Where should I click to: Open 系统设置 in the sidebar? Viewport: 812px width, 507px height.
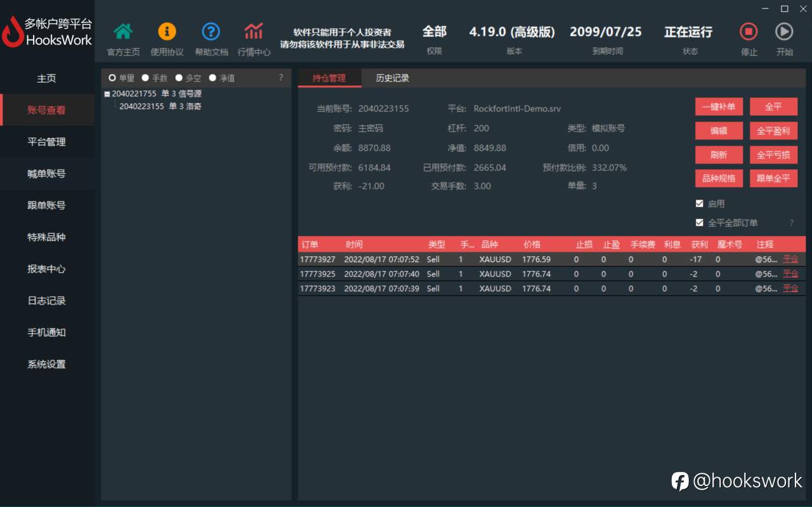point(47,364)
